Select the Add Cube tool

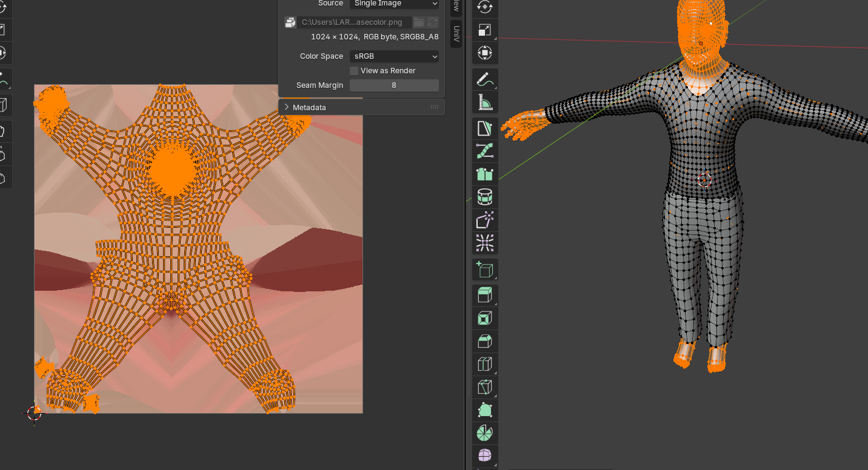485,270
